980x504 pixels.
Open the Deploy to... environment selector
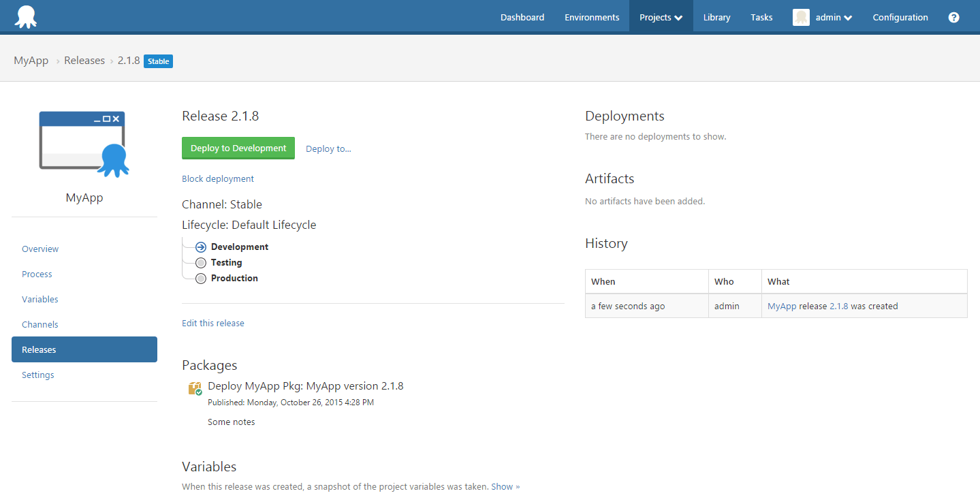point(328,148)
